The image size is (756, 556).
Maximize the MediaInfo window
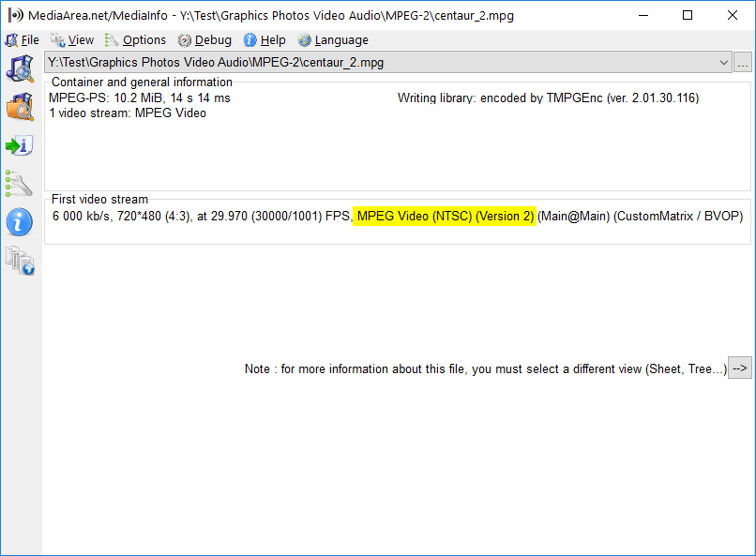(688, 15)
